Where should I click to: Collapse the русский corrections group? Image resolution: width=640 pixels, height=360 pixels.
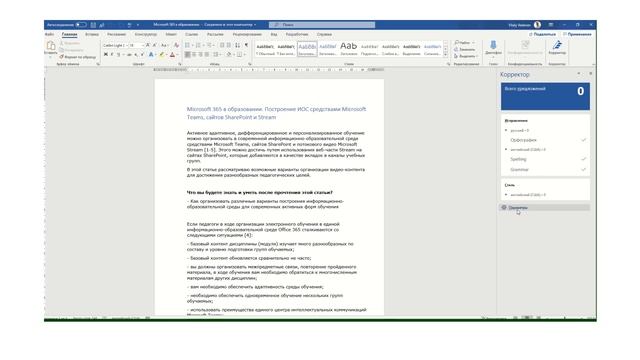(506, 130)
